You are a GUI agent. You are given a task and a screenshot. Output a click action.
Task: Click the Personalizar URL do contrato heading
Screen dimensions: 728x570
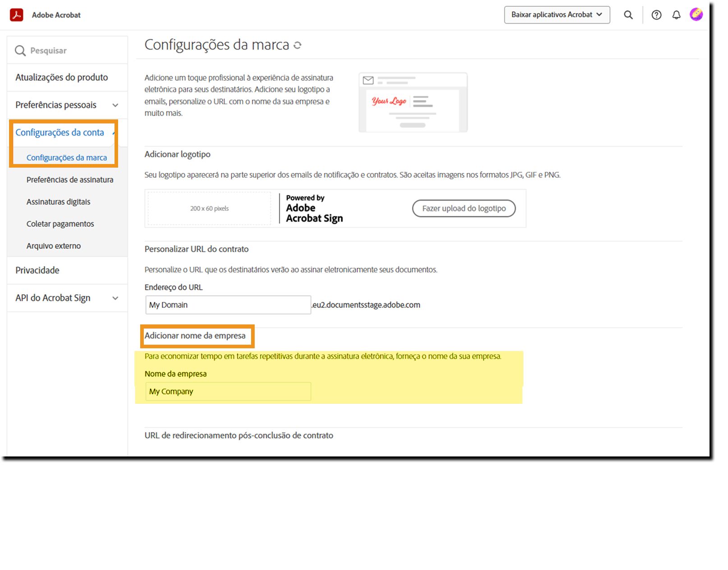click(197, 249)
